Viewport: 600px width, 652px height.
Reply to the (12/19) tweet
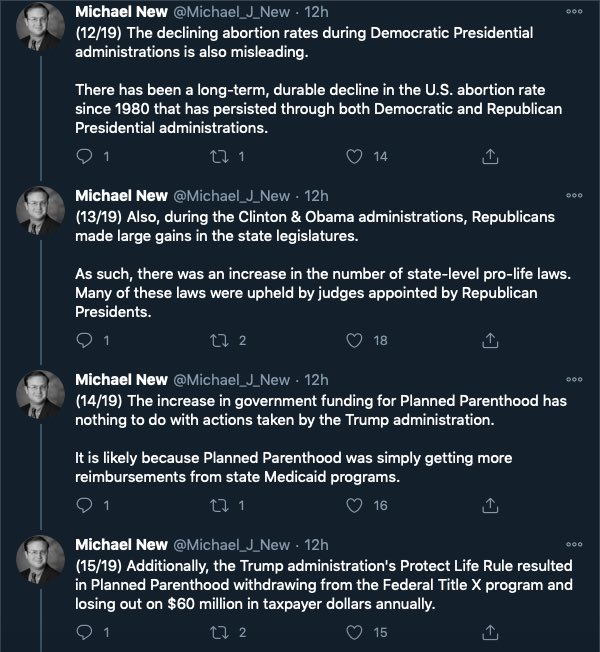click(85, 156)
